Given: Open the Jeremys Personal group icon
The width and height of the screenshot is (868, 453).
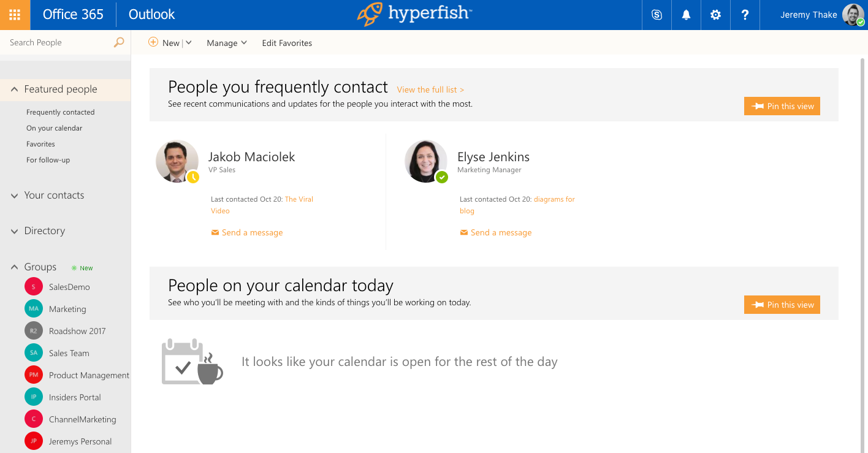Looking at the screenshot, I should coord(33,441).
